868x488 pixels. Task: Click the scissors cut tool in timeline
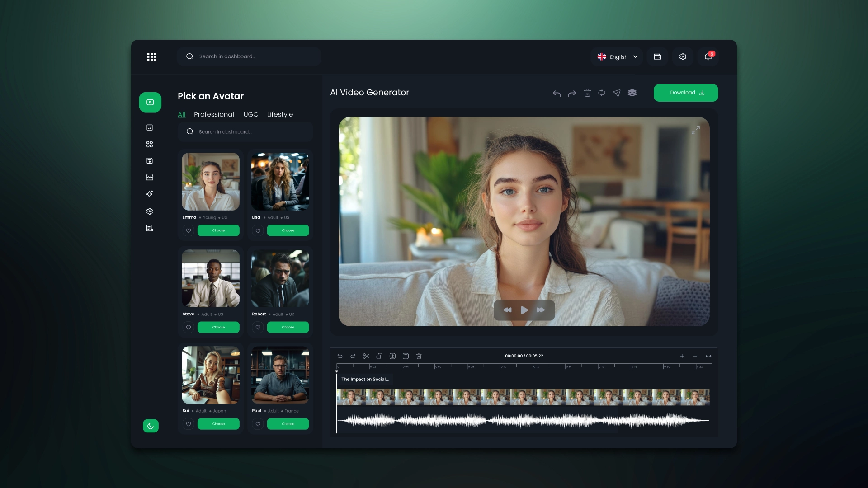(x=366, y=356)
